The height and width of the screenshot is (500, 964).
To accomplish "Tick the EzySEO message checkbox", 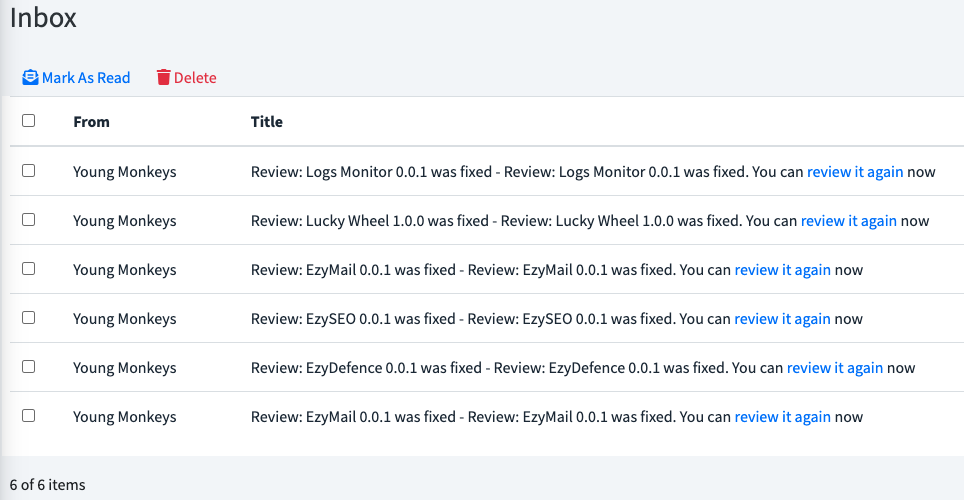I will 28,318.
